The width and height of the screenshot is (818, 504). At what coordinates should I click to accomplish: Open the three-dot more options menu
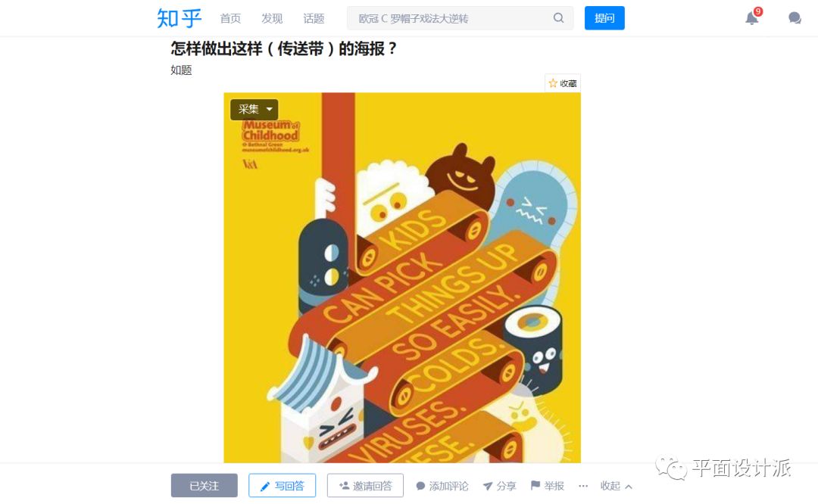(x=583, y=486)
